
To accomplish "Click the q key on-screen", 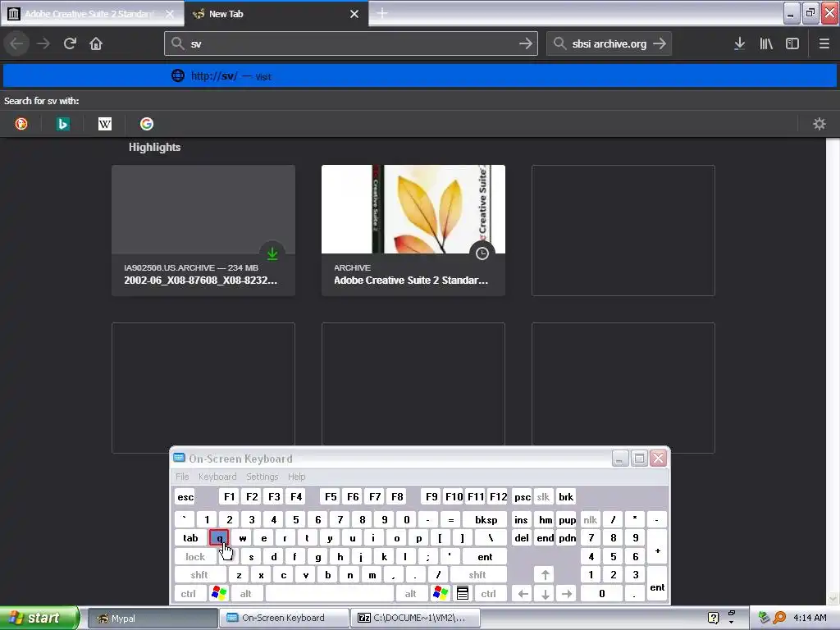I will [x=219, y=538].
